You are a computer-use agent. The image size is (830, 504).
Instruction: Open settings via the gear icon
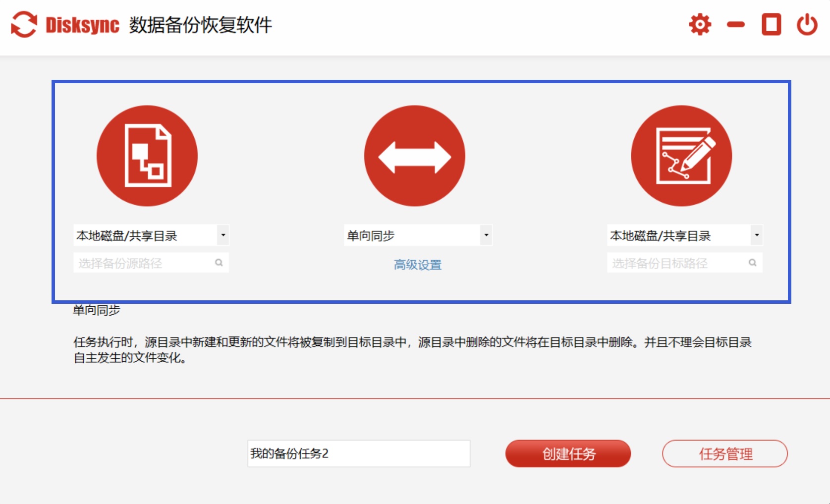pos(700,24)
